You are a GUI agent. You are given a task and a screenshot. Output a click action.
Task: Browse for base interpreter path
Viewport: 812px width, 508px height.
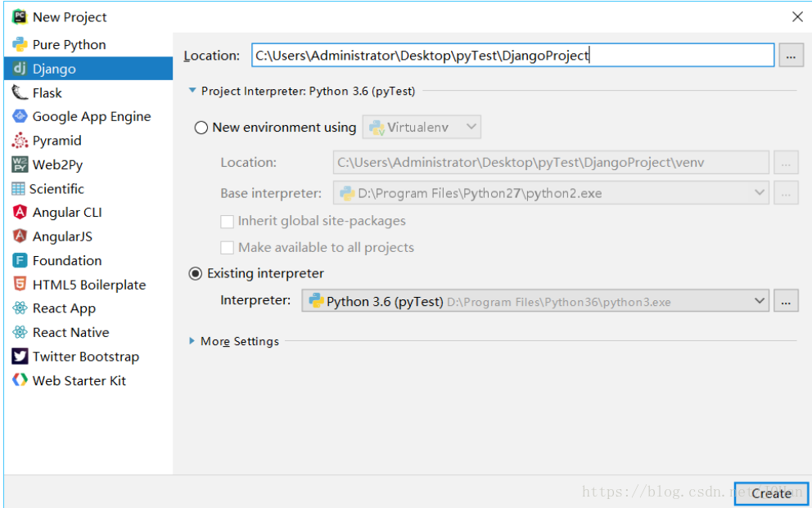pos(786,193)
